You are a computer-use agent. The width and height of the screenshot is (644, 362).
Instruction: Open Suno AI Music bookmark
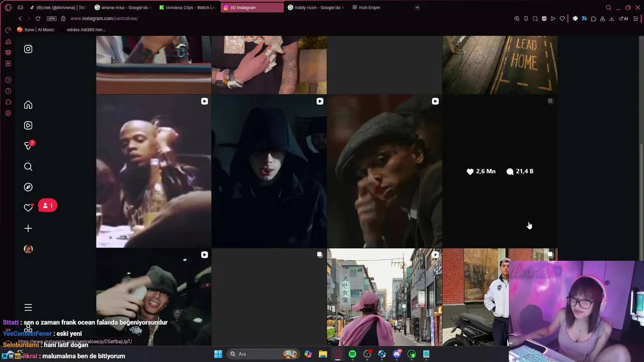coord(36,30)
